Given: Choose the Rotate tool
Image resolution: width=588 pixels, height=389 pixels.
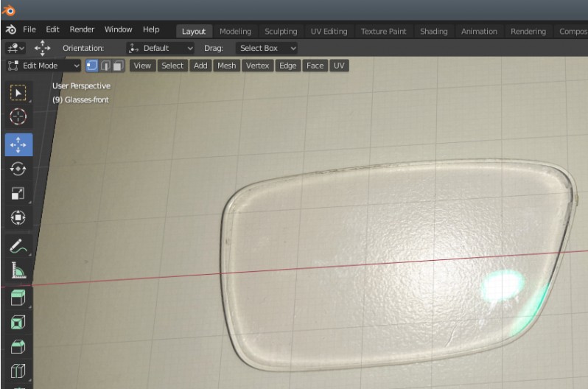Looking at the screenshot, I should (18, 169).
